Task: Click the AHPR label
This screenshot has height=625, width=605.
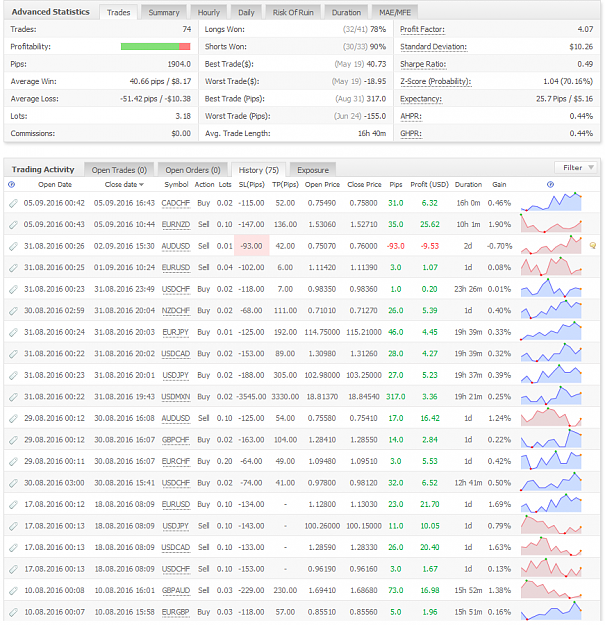Action: 411,116
